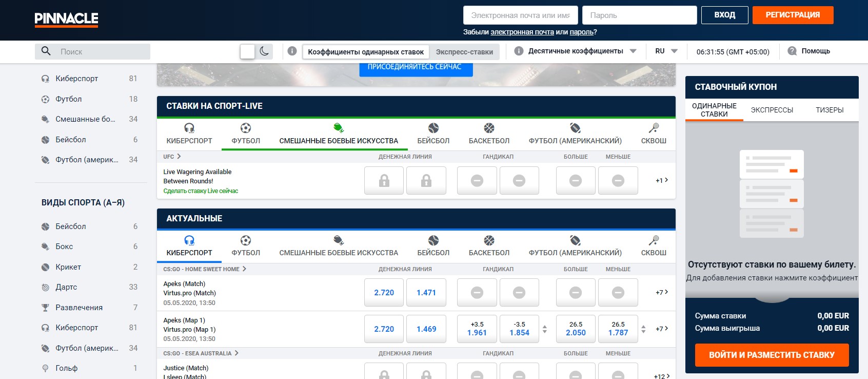
Task: Expand the CS:GO - HOME SWEET HOME heading
Action: click(205, 269)
